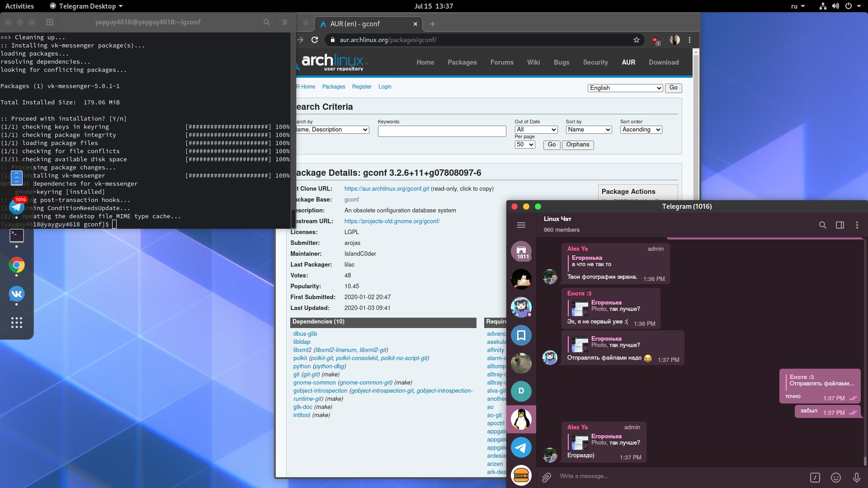Viewport: 868px width, 488px height.
Task: Open a new Chrome tab
Action: 433,24
